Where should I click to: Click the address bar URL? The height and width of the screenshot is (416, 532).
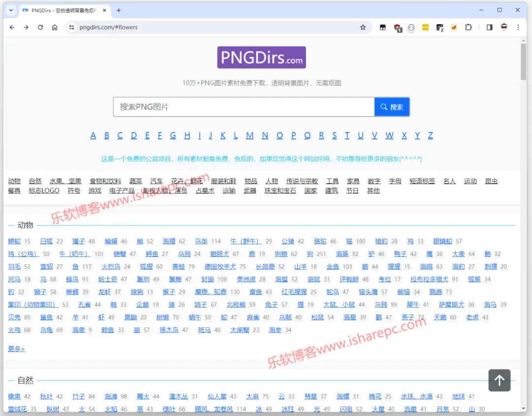click(108, 27)
